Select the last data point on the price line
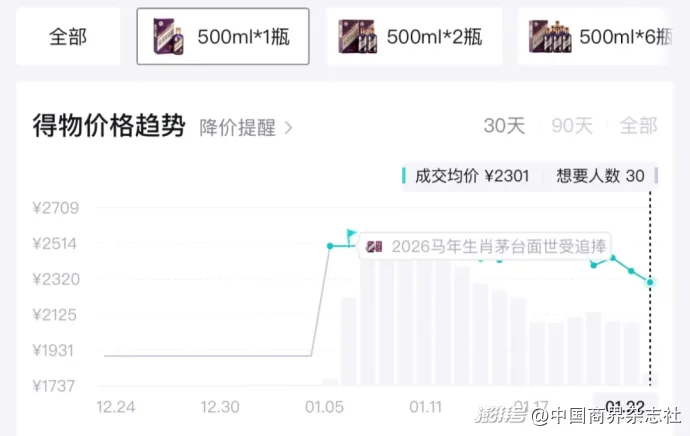 click(650, 282)
